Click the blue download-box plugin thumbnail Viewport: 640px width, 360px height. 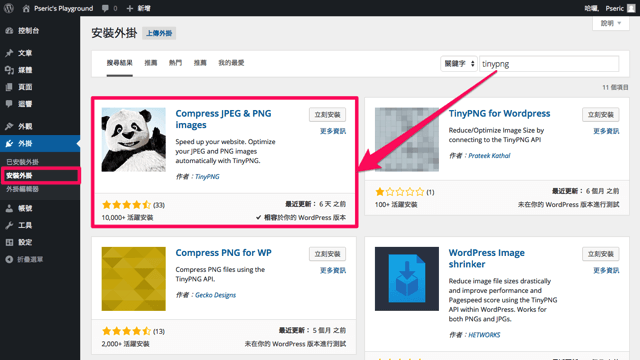407,279
